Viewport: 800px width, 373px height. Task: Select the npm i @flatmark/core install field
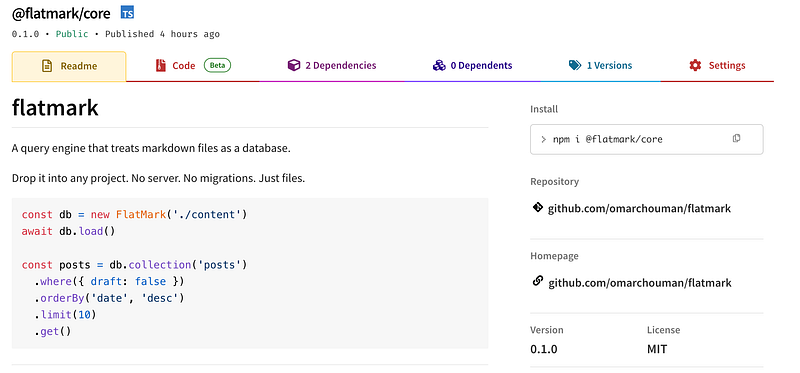[x=646, y=139]
